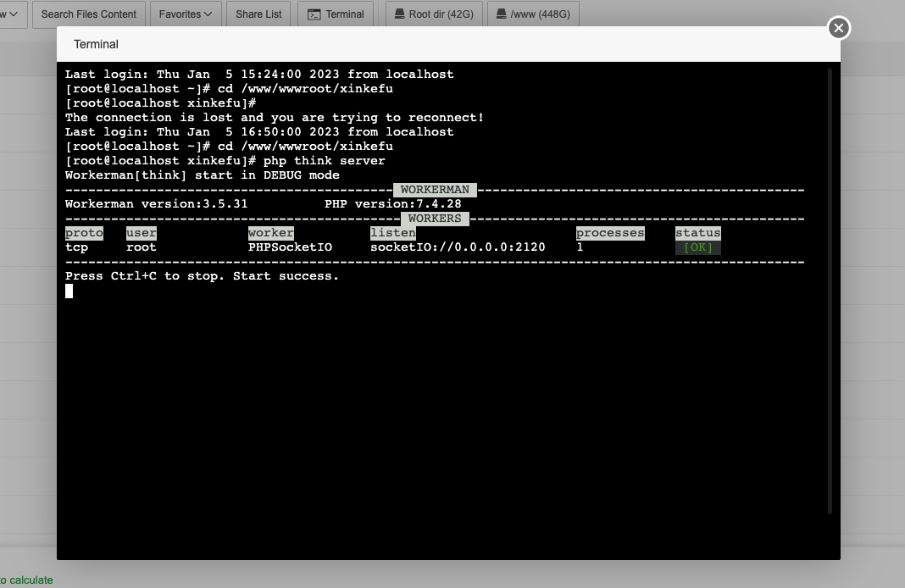Click the Search Files Content button
The image size is (905, 588).
[x=89, y=14]
